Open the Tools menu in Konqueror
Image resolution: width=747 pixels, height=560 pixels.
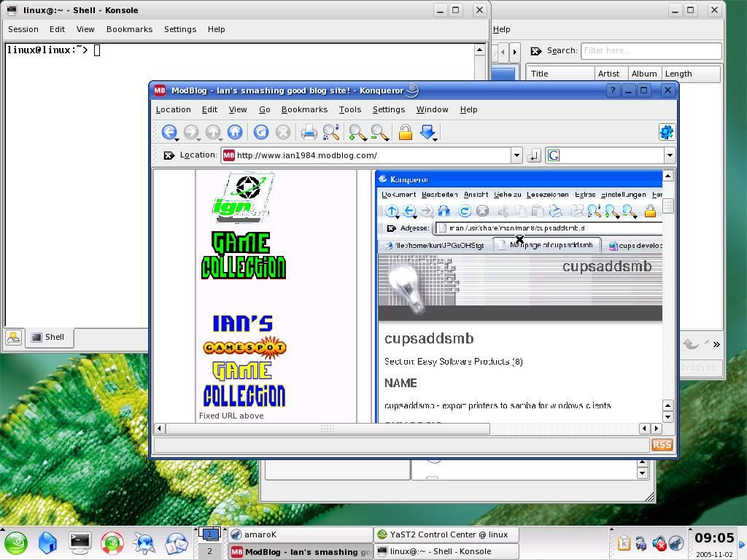coord(349,109)
